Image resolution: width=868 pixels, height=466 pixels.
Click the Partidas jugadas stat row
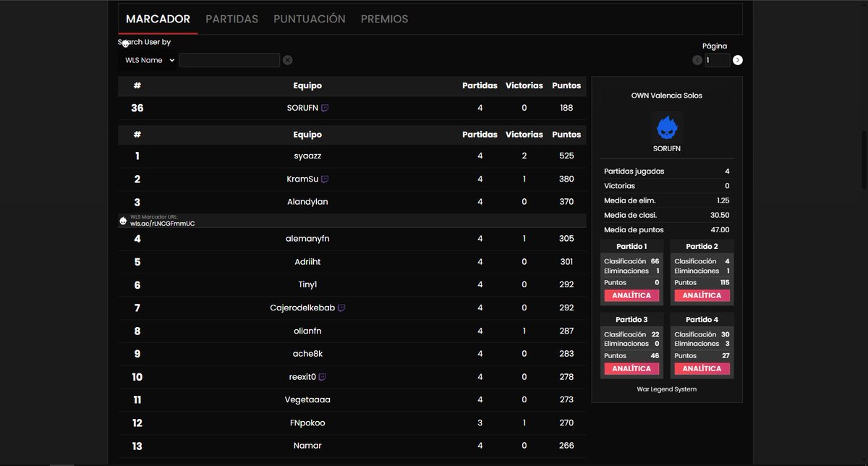667,171
